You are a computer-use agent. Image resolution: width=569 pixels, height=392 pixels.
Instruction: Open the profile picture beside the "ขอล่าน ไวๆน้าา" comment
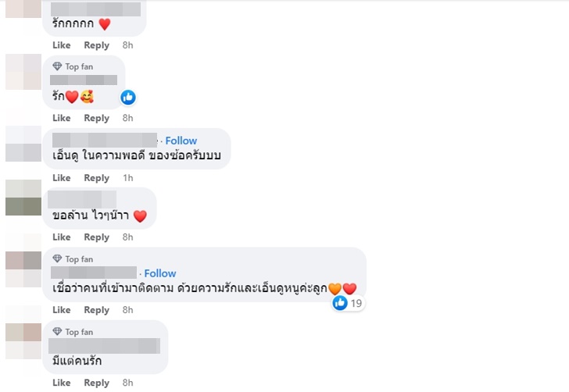pos(23,198)
